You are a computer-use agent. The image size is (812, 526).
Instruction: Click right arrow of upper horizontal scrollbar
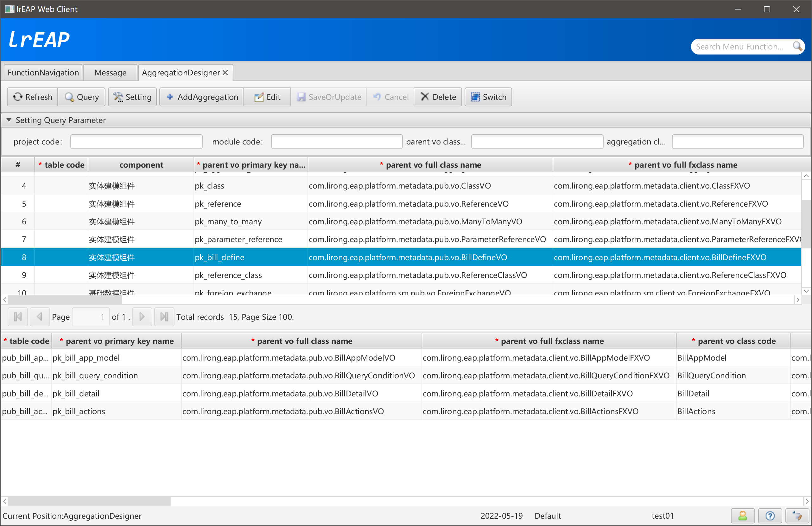(798, 300)
